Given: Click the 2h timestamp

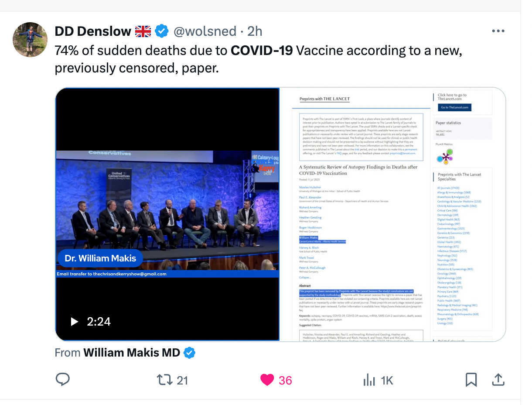Looking at the screenshot, I should click(x=255, y=31).
